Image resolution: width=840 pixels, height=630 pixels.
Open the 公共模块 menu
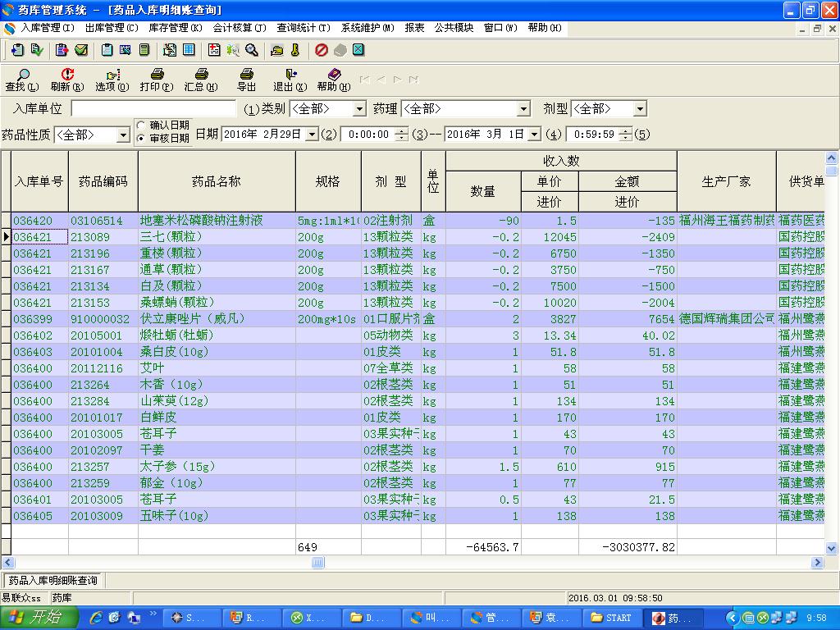454,28
